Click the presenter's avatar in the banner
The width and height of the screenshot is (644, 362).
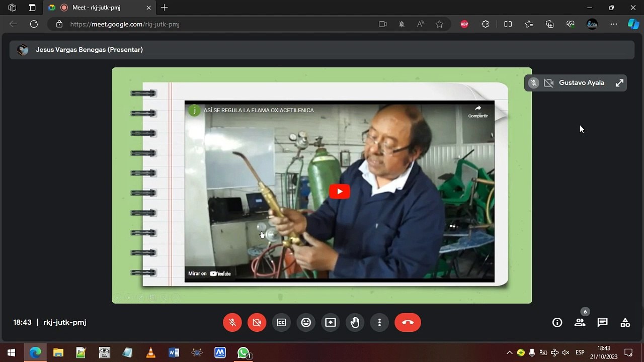click(23, 50)
